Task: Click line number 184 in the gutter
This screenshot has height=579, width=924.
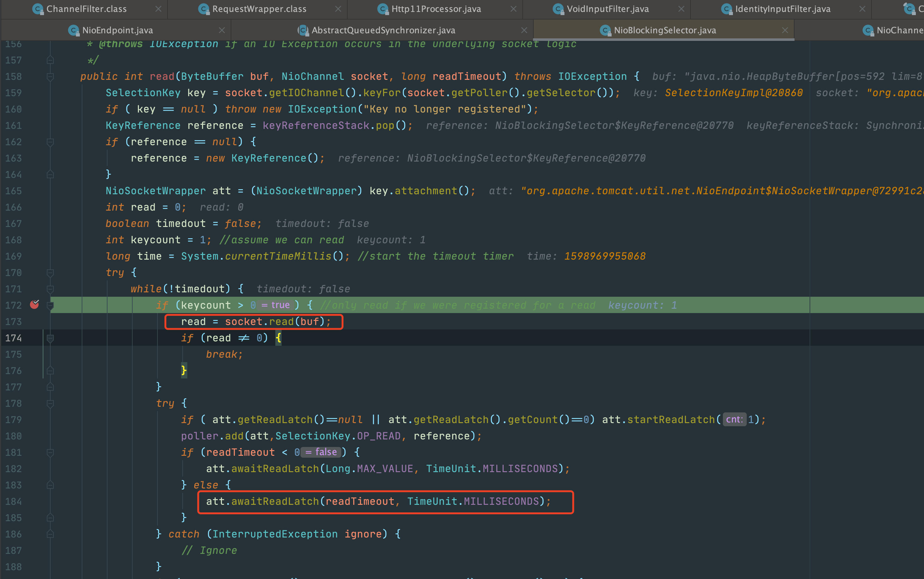Action: point(14,502)
